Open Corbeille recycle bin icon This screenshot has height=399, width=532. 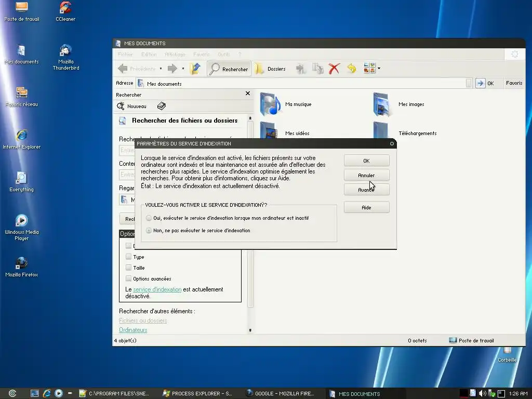pyautogui.click(x=507, y=355)
